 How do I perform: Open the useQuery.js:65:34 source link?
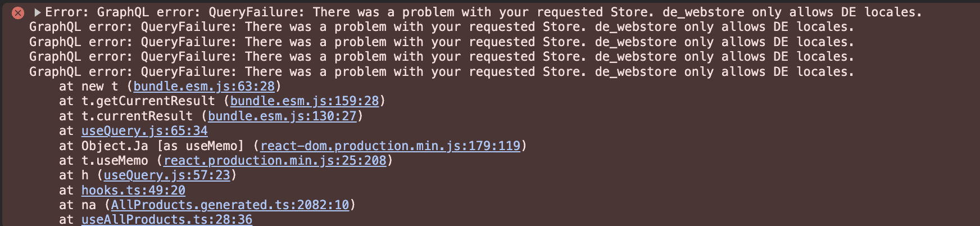(x=144, y=131)
